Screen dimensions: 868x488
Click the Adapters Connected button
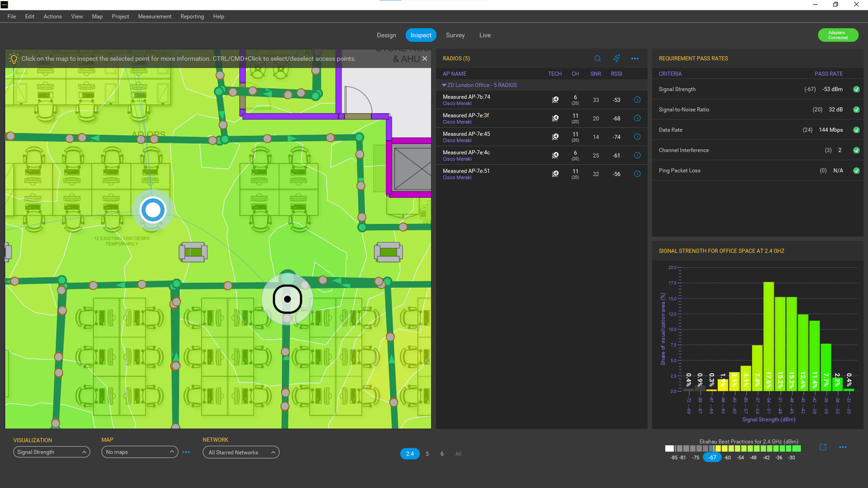(x=837, y=35)
